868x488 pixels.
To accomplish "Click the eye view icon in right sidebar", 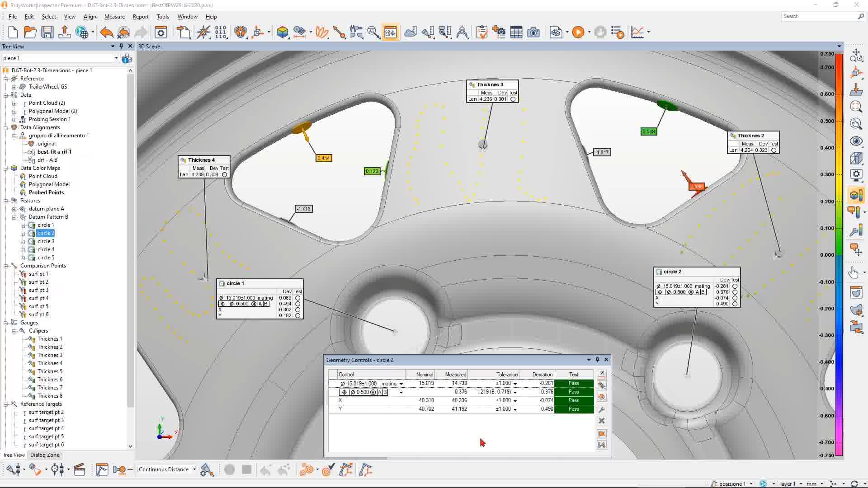I will click(856, 141).
